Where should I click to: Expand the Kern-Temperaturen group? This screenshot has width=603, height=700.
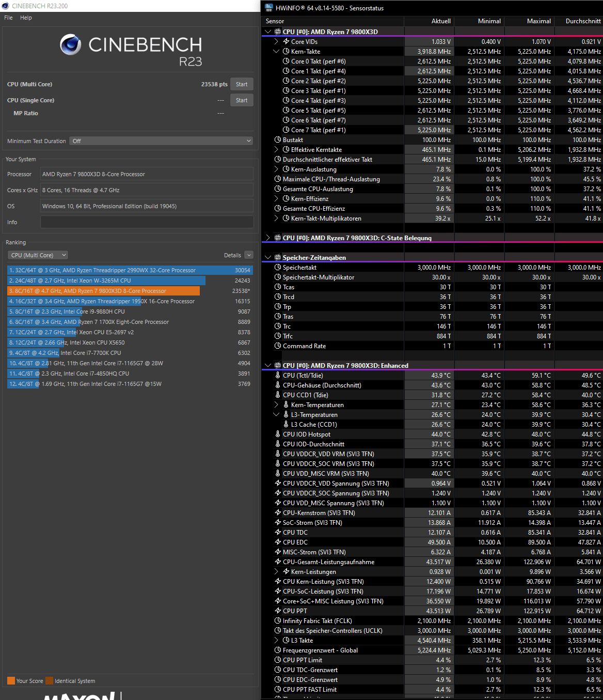(276, 405)
